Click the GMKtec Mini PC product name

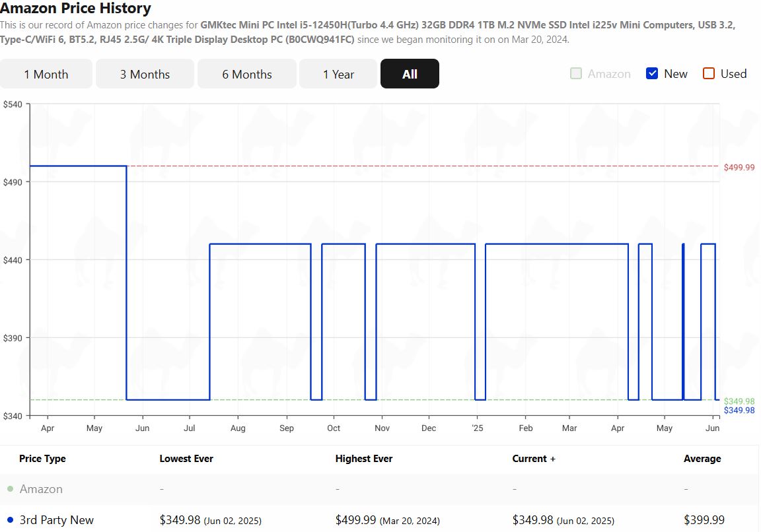point(367,32)
